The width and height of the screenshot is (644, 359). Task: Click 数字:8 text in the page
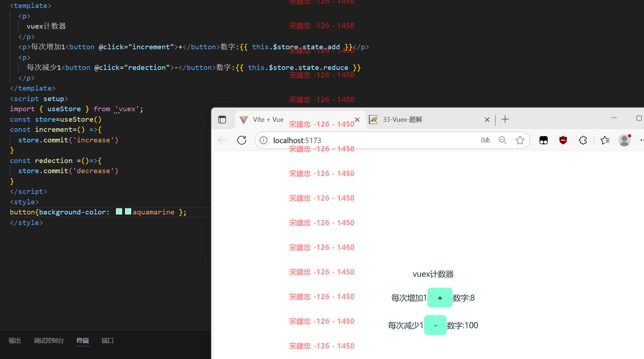(464, 298)
